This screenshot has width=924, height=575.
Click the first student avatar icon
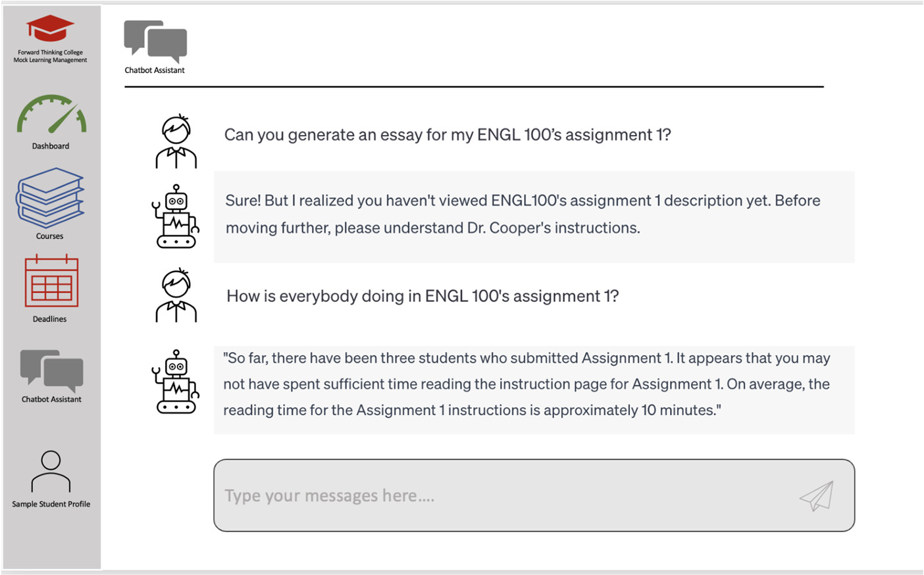[176, 141]
